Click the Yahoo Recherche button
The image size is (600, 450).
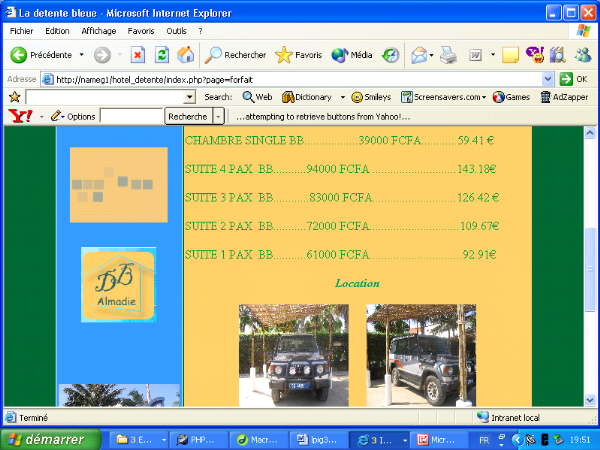[x=188, y=116]
